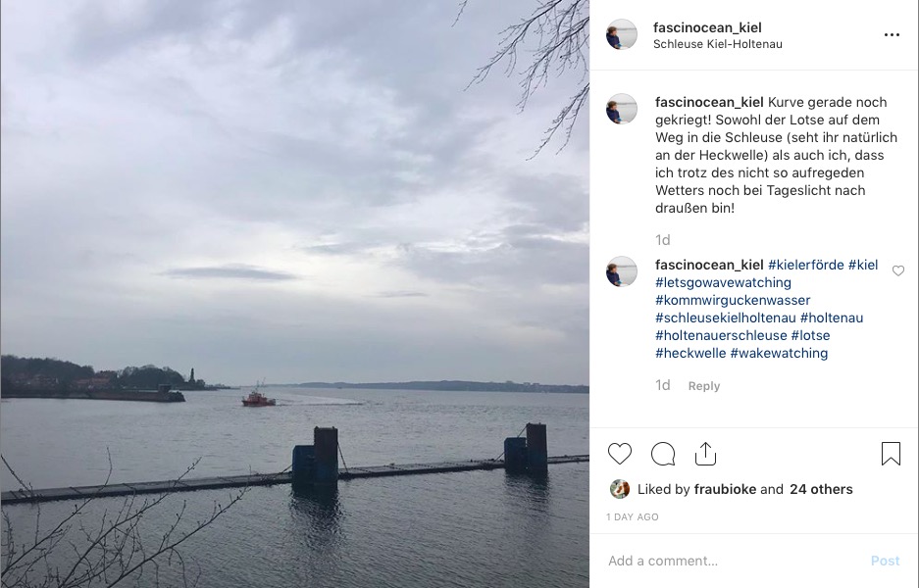
Task: Open Schleuse Kiel-Holtenau location link
Action: 717,44
